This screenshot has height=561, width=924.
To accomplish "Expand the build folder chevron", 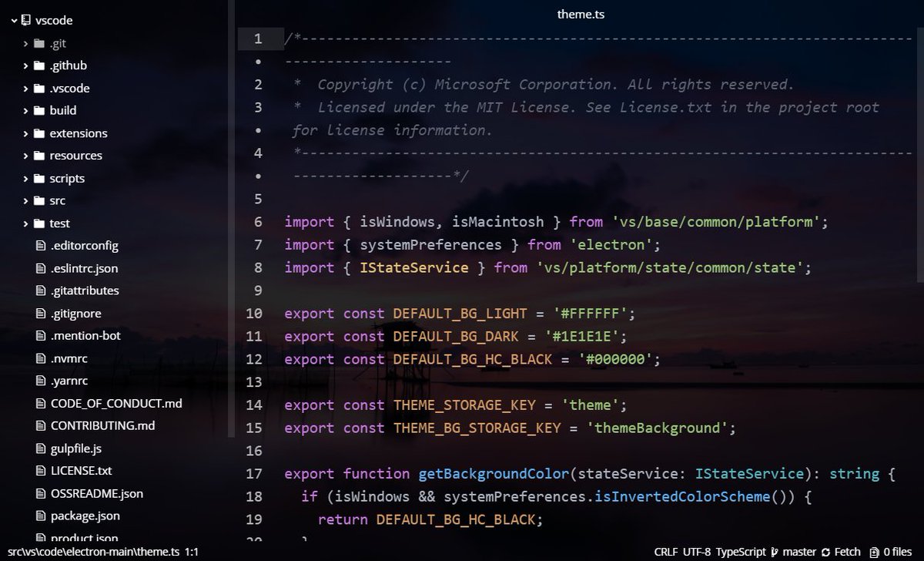I will click(25, 110).
